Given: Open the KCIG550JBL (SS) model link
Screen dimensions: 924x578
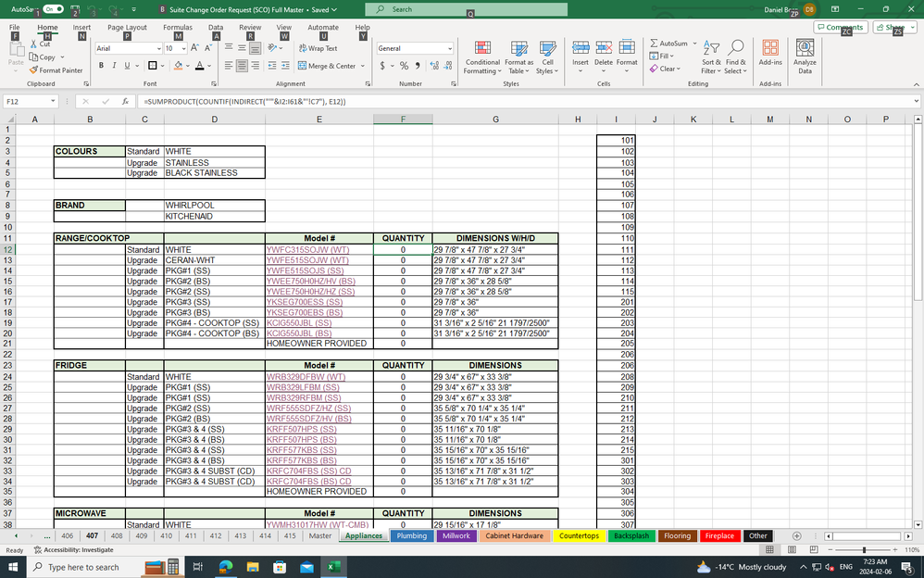Looking at the screenshot, I should click(x=299, y=322).
